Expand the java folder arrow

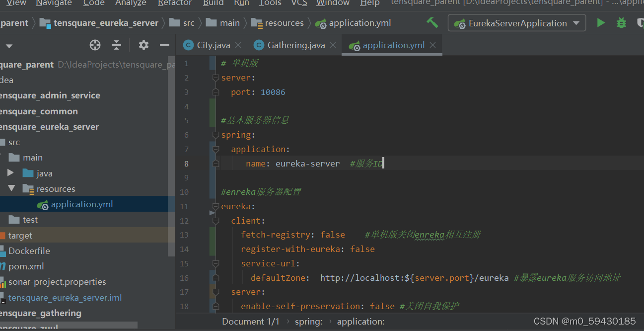(x=10, y=173)
